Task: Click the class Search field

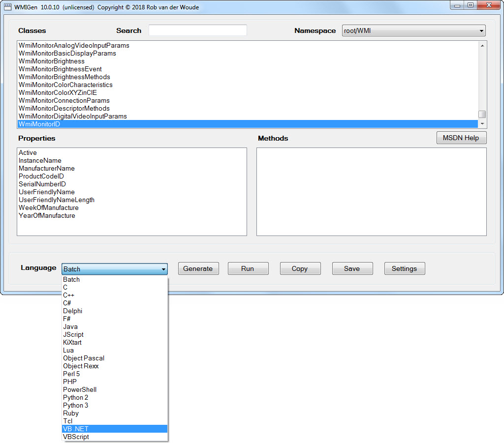Action: 197,30
